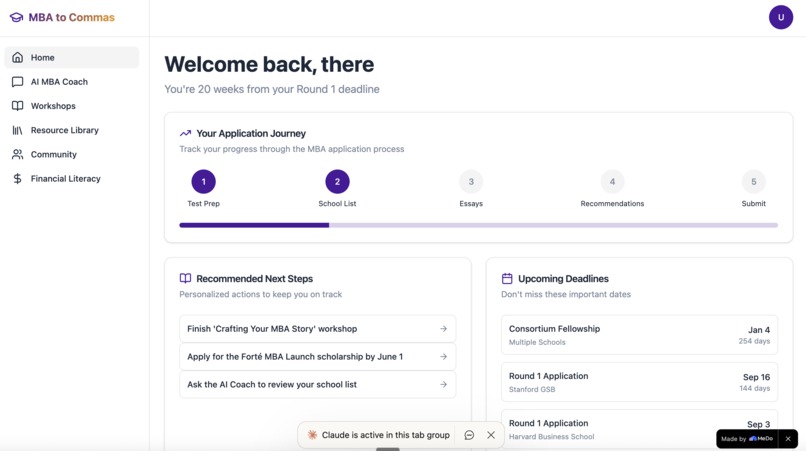
Task: Select step 4 Recommendations circle
Action: click(612, 182)
